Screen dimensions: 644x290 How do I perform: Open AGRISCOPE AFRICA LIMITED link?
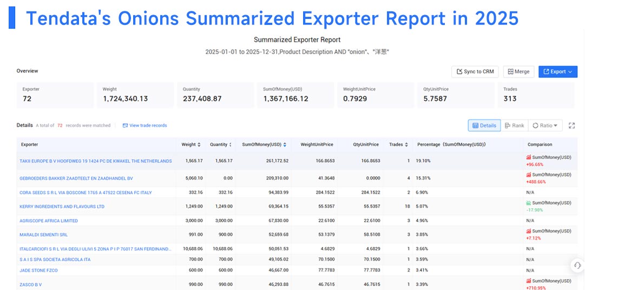(x=49, y=221)
